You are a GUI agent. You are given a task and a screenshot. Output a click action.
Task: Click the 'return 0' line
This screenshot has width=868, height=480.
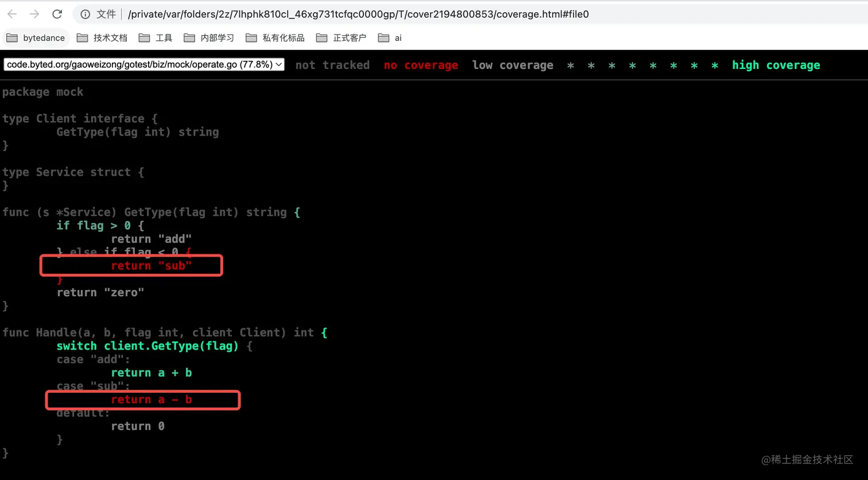pos(138,426)
